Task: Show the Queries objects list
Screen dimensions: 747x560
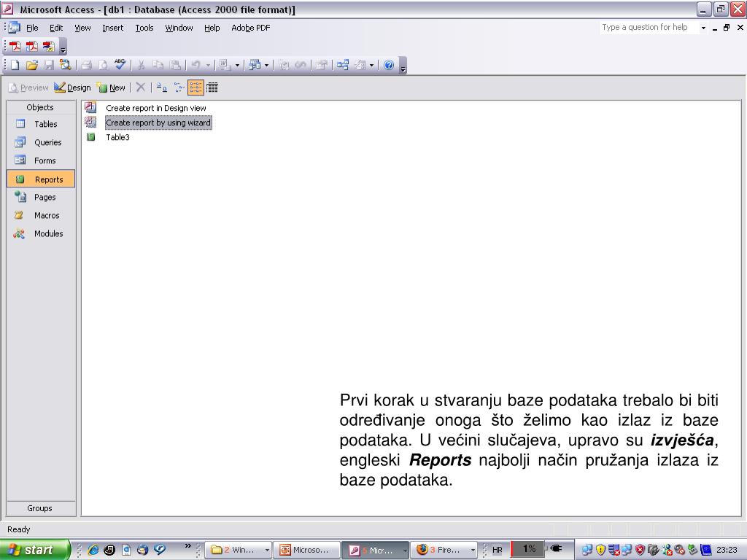Action: pos(41,142)
